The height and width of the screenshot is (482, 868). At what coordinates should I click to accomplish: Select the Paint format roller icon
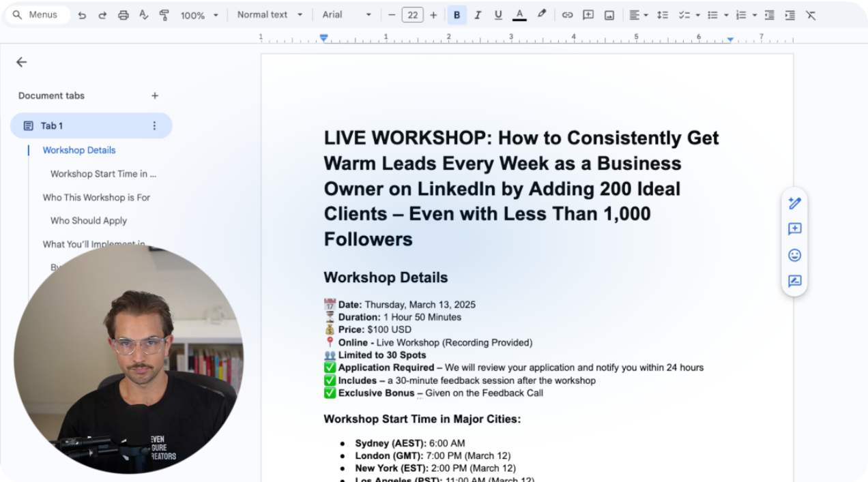pos(164,15)
